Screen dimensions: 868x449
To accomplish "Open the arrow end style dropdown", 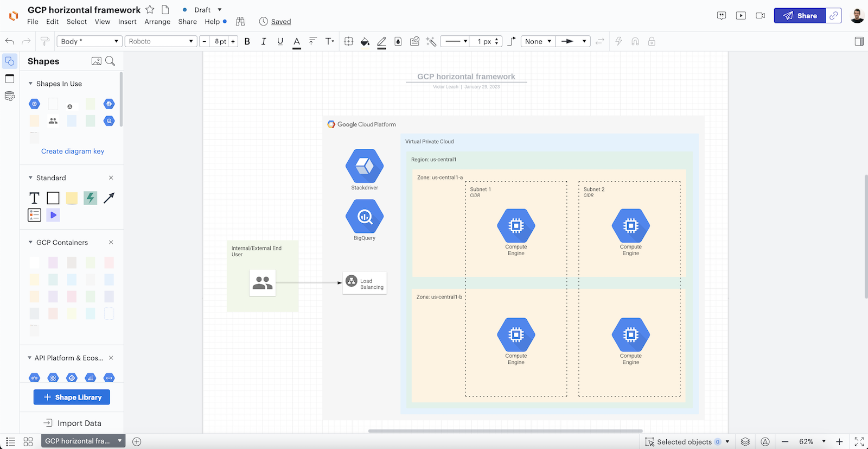I will coord(573,41).
